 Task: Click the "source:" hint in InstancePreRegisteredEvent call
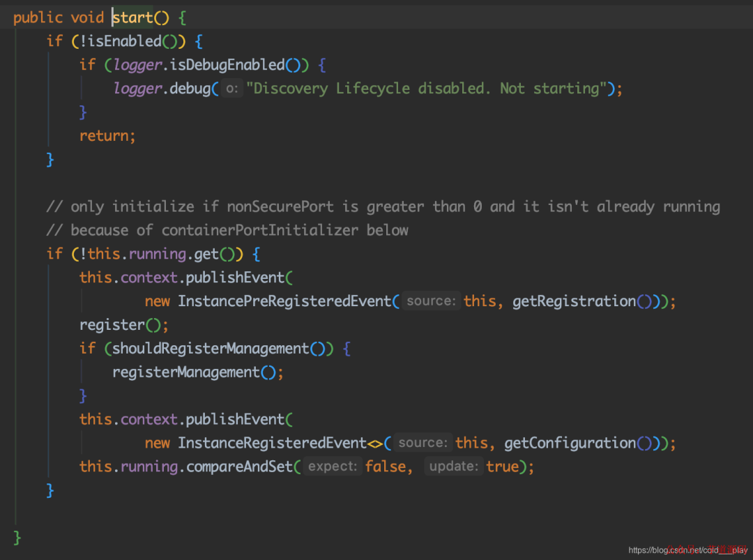431,301
